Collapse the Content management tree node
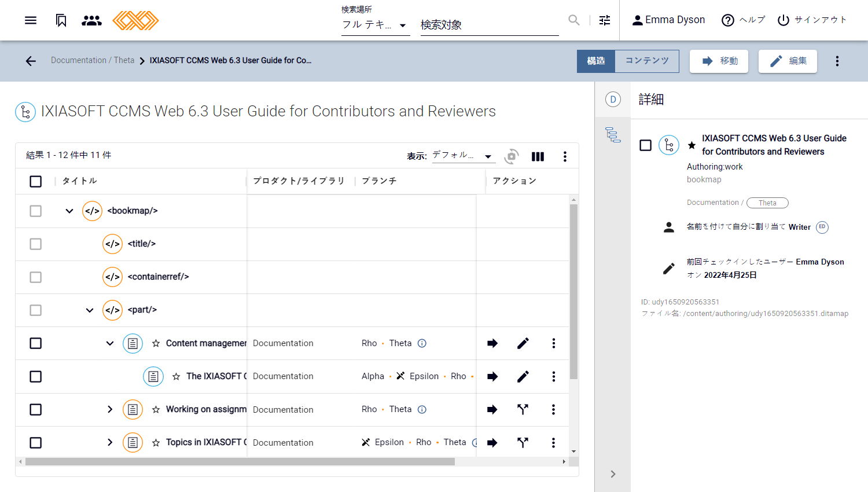The height and width of the screenshot is (492, 868). (110, 343)
